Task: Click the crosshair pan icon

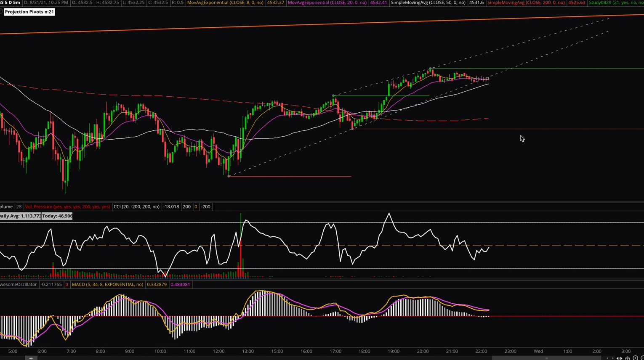Action: tap(628, 358)
